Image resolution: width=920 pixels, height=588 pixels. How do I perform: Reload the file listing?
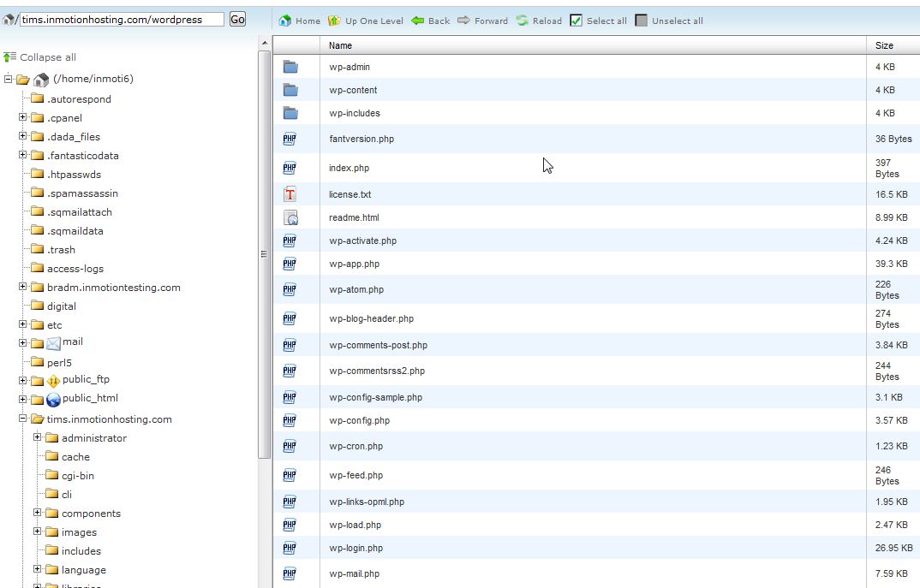click(523, 21)
